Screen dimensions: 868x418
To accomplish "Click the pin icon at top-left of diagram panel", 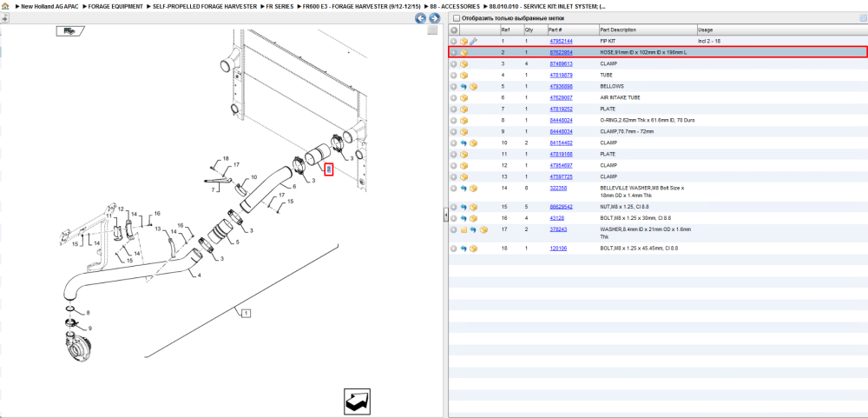I will pos(4,18).
